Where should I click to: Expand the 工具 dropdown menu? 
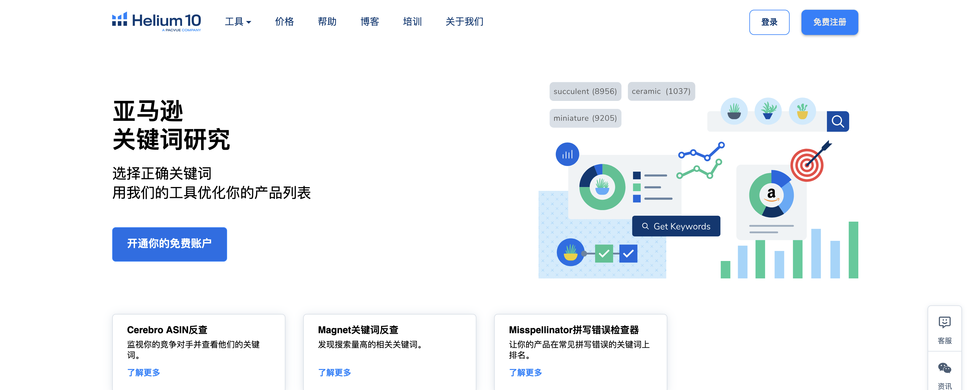tap(238, 22)
